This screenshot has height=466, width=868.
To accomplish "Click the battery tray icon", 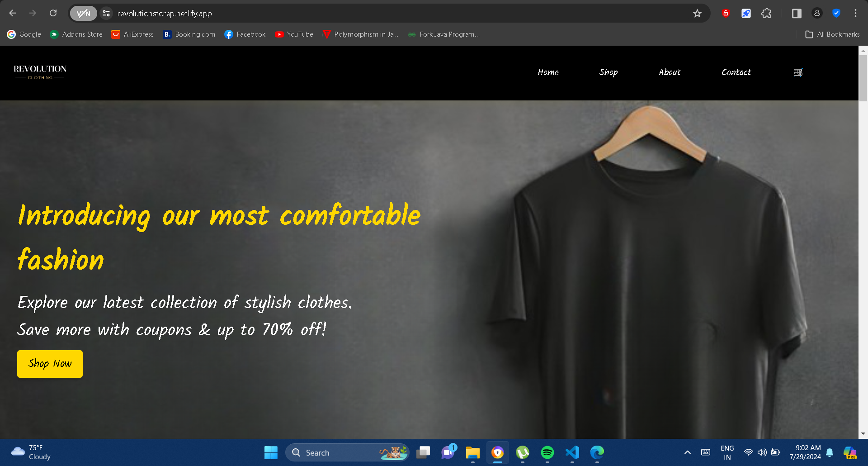I will pos(776,452).
